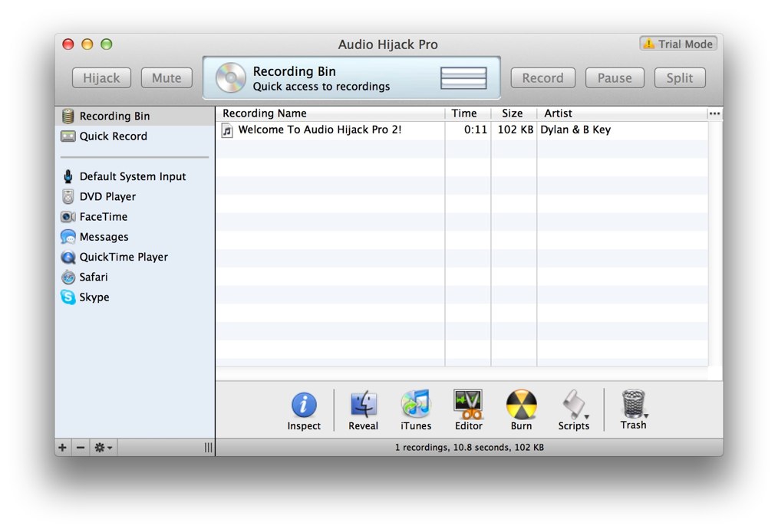Choose QuickTime Player source

coord(134,257)
